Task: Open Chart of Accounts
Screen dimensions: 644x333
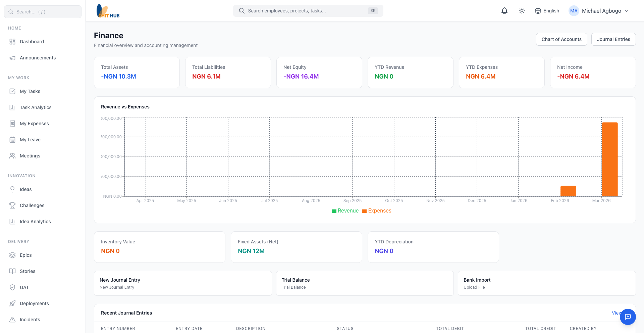Action: pyautogui.click(x=561, y=39)
